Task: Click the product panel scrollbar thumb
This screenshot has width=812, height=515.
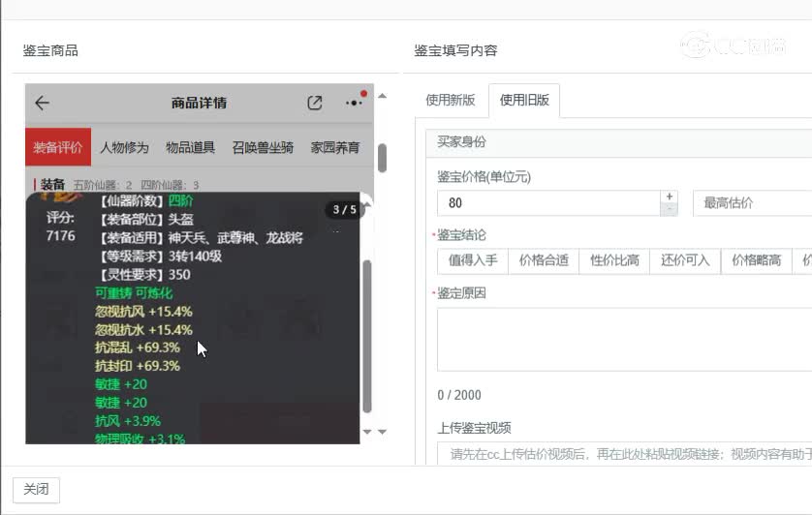Action: 382,158
